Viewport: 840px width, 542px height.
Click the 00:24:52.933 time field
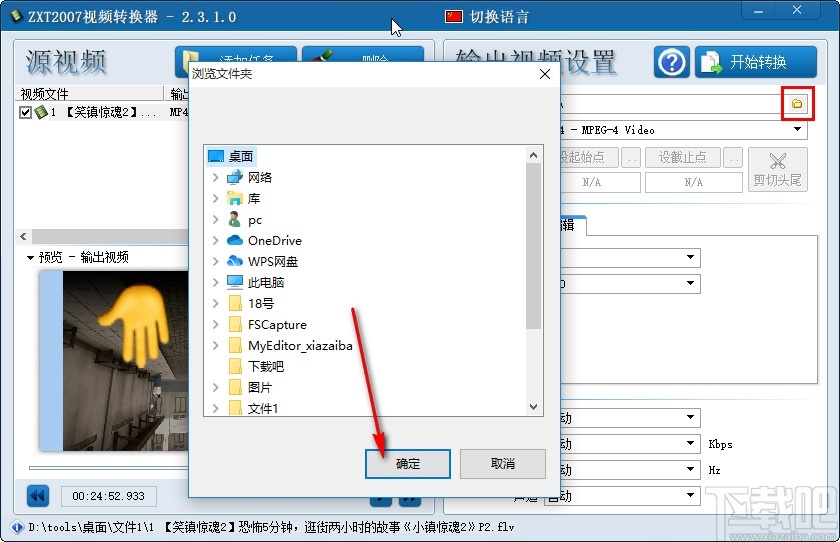coord(109,496)
